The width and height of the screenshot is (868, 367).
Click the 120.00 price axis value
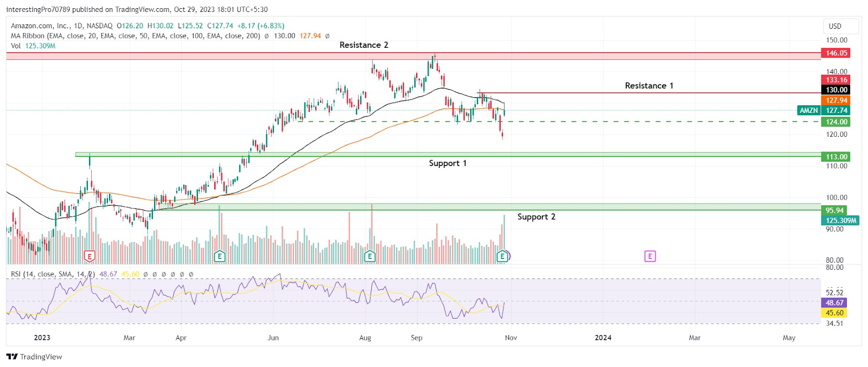[x=837, y=134]
